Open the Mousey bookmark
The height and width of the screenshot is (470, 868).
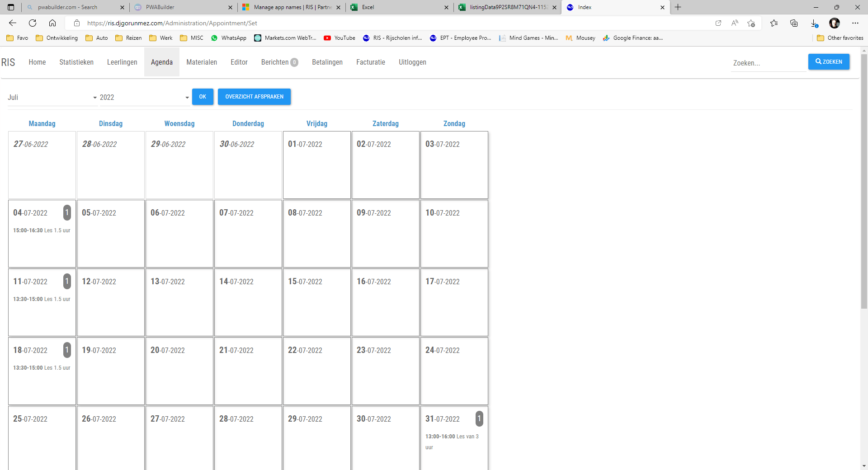(580, 38)
